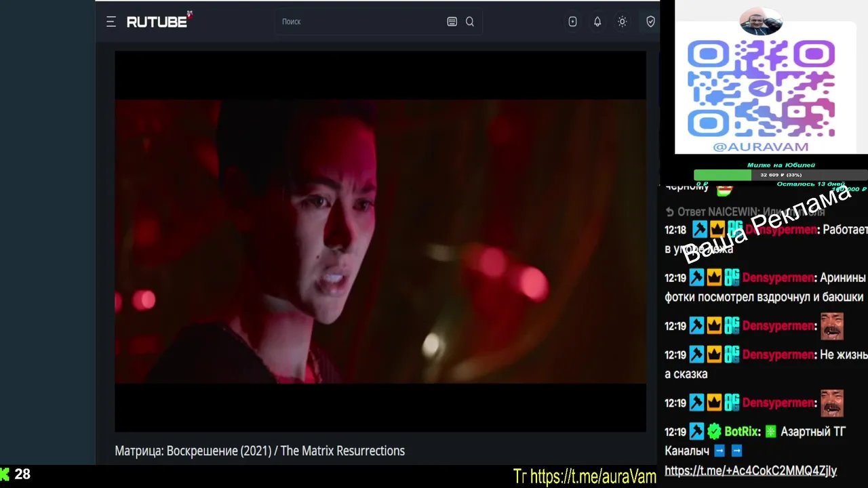Click crown badge in Работает message
The width and height of the screenshot is (868, 488).
pos(717,230)
